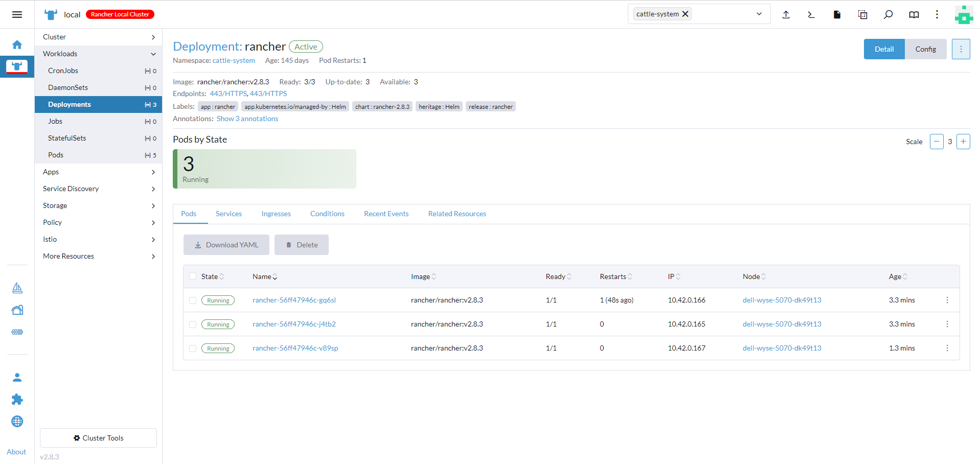
Task: Open the namespace filter dropdown
Action: (759, 14)
